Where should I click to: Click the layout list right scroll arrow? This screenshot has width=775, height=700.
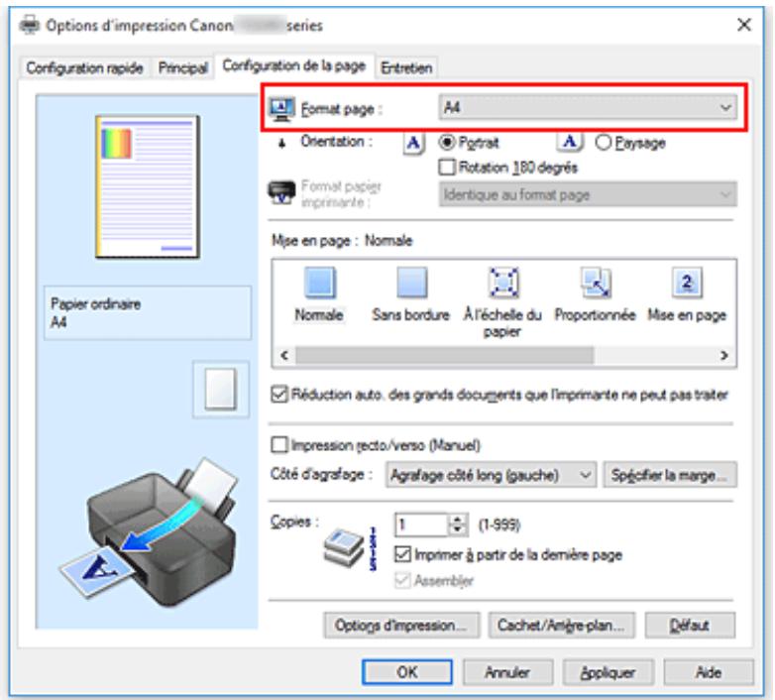[724, 355]
